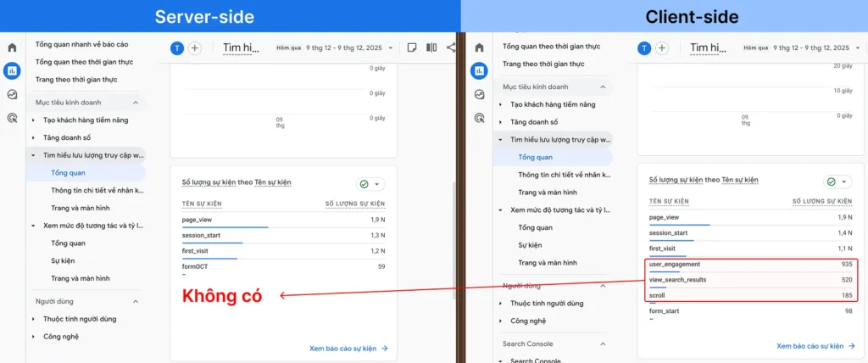Screen dimensions: 868x363
Task: Click green check status icon in Server-side card
Action: [364, 184]
